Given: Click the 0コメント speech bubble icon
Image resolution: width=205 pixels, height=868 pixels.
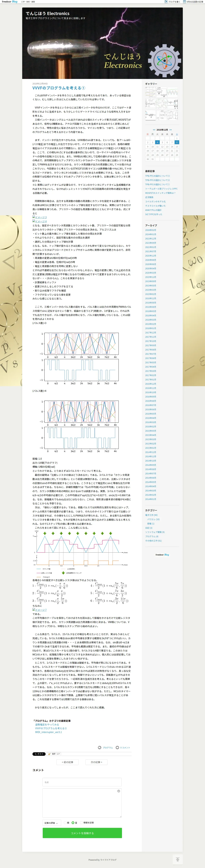Looking at the screenshot, I should pos(117,748).
